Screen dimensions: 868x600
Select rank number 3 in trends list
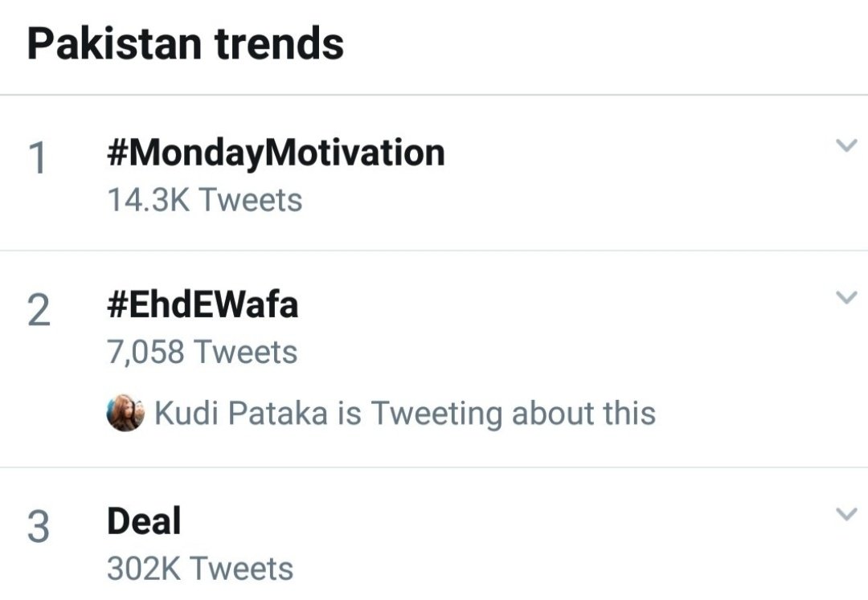38,528
